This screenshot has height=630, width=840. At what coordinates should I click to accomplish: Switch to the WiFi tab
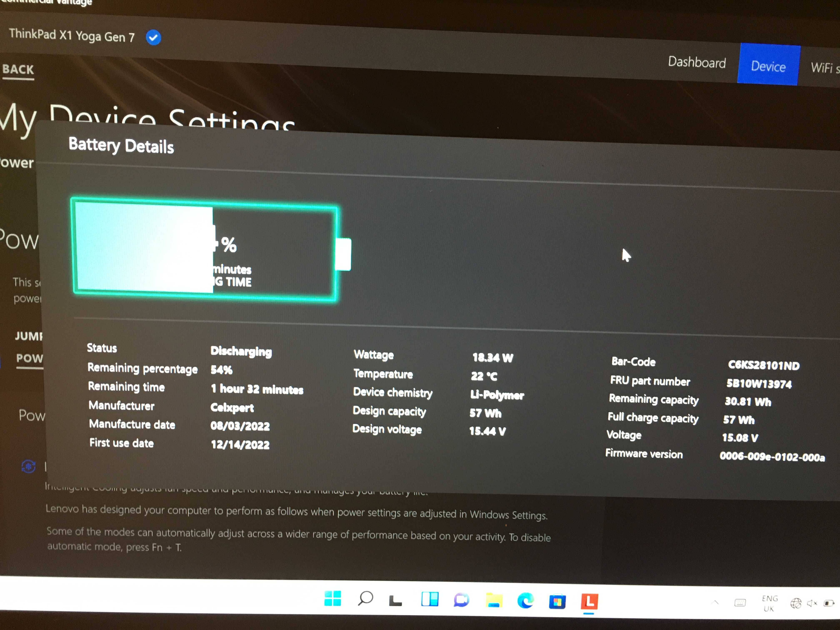[825, 68]
